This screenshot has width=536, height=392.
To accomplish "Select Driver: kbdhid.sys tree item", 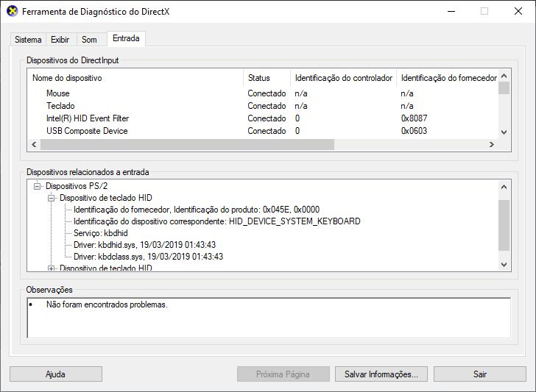I will tap(144, 245).
